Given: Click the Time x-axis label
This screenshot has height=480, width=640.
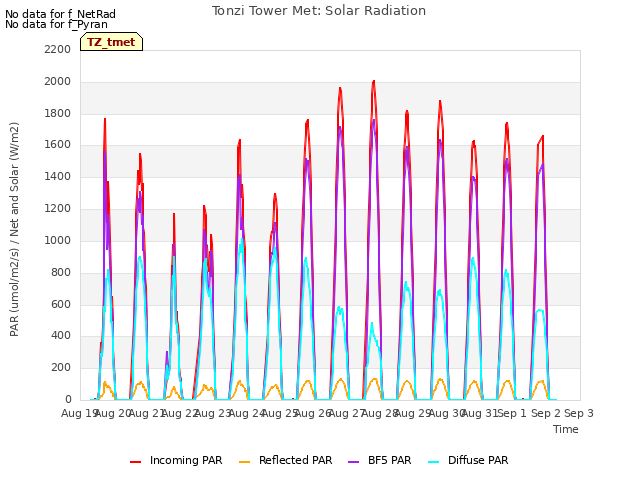Looking at the screenshot, I should [566, 429].
